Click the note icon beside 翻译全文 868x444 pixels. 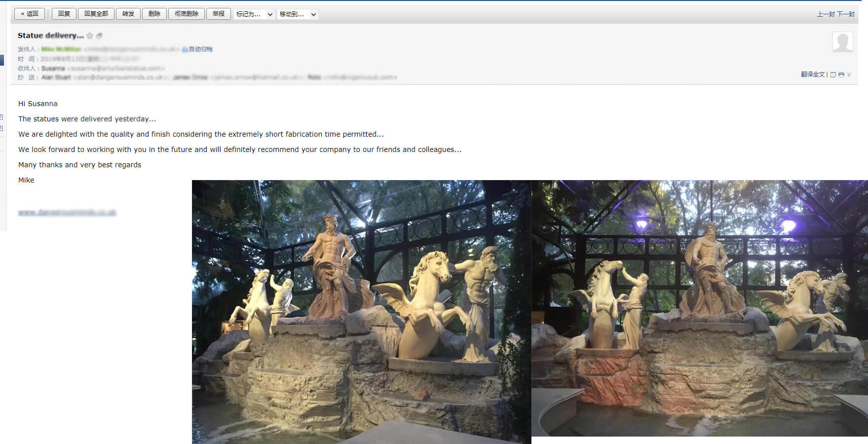coord(833,74)
